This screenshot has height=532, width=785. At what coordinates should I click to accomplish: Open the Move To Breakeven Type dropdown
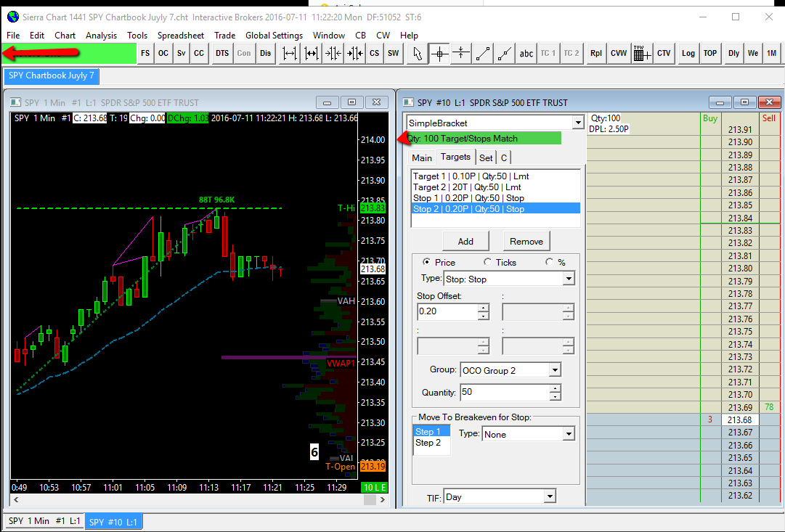tap(568, 434)
